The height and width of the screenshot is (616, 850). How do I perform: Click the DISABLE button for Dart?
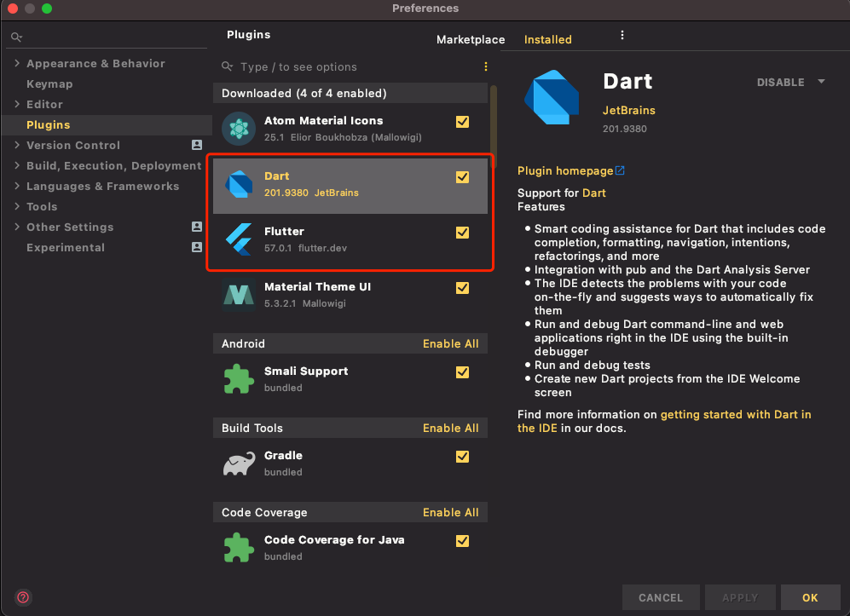click(781, 83)
